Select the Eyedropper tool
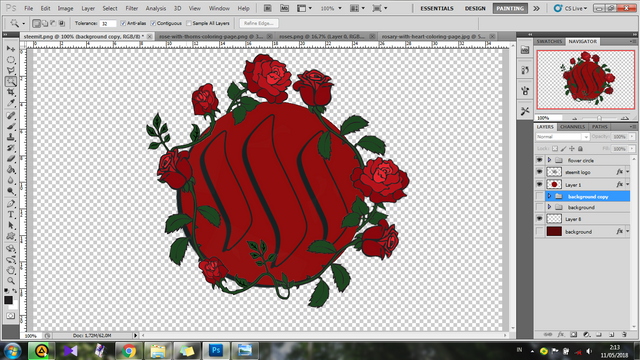The height and width of the screenshot is (360, 640). (x=11, y=103)
